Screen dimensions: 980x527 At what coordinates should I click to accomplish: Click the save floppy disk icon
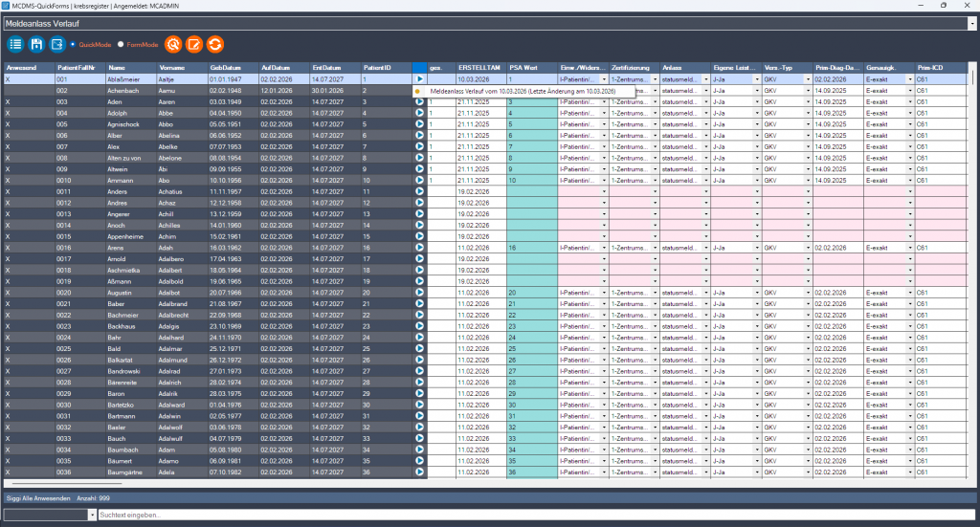[x=36, y=44]
